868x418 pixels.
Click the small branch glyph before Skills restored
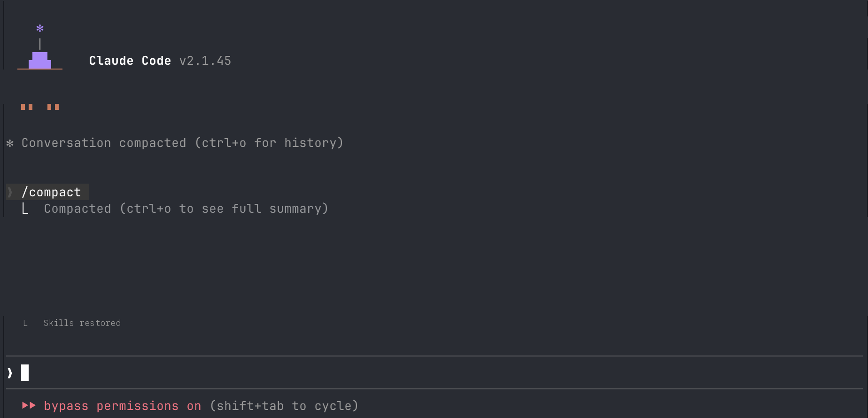[x=25, y=323]
